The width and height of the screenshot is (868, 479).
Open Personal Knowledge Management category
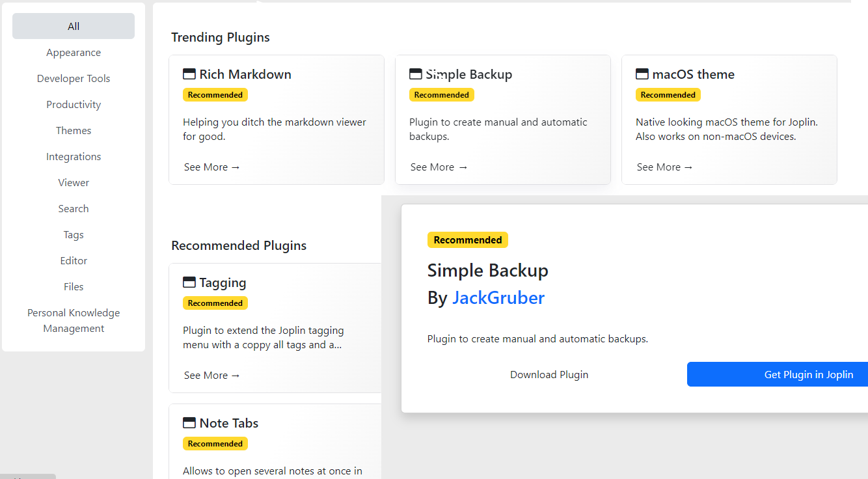coord(74,320)
